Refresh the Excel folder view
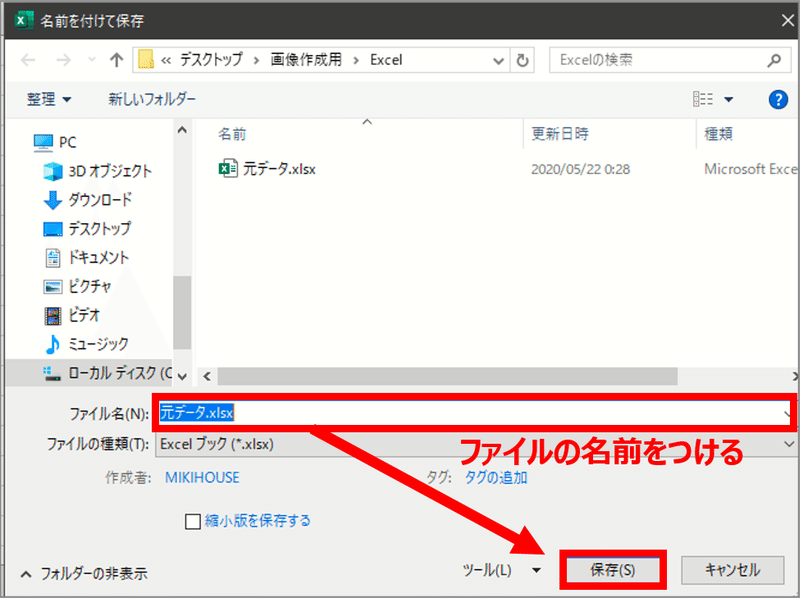Screen dimensions: 800x598 pos(522,61)
